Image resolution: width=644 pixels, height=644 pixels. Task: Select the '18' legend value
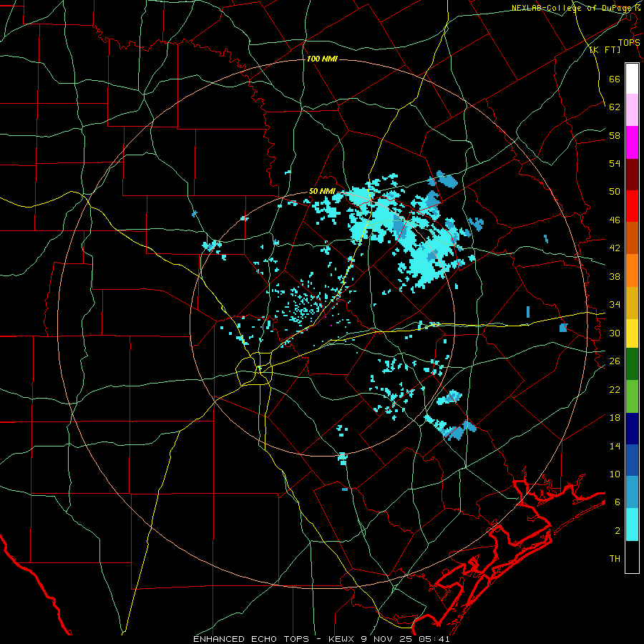(x=615, y=418)
